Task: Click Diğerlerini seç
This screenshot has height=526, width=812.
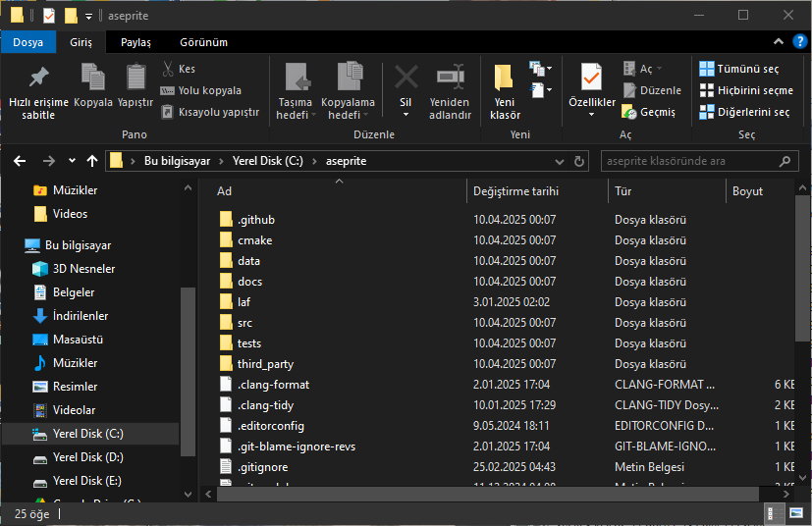Action: (744, 112)
